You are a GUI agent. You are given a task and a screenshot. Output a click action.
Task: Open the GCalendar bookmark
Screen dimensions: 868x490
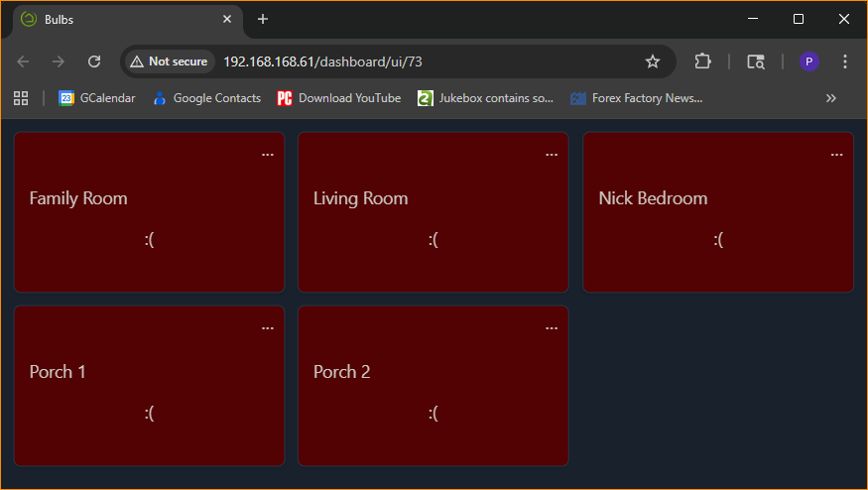pos(97,98)
